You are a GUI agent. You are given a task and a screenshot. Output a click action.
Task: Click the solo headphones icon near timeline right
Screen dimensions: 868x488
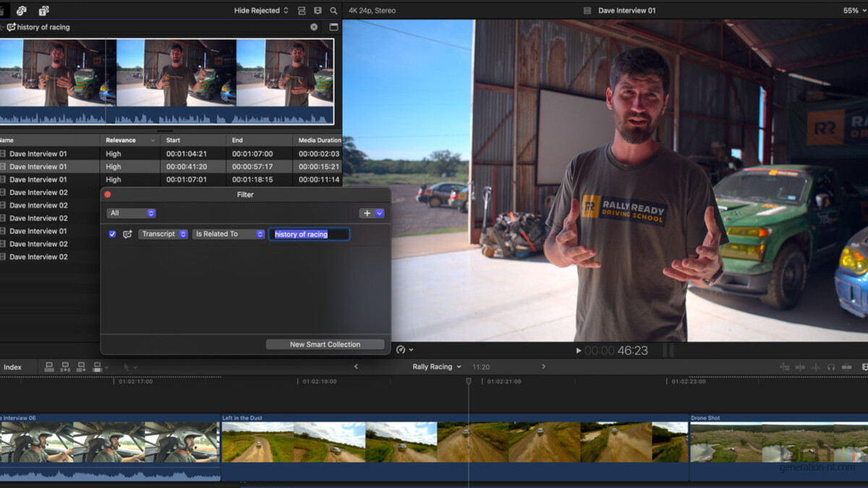tap(830, 367)
